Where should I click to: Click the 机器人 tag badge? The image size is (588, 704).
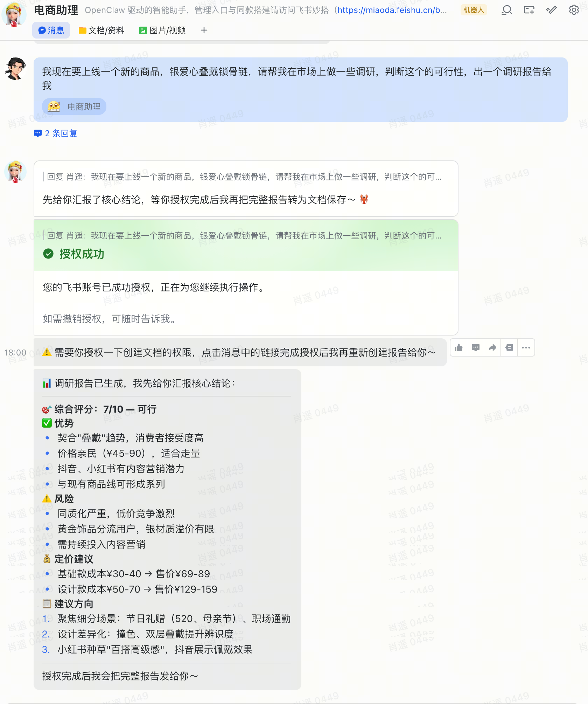coord(474,10)
